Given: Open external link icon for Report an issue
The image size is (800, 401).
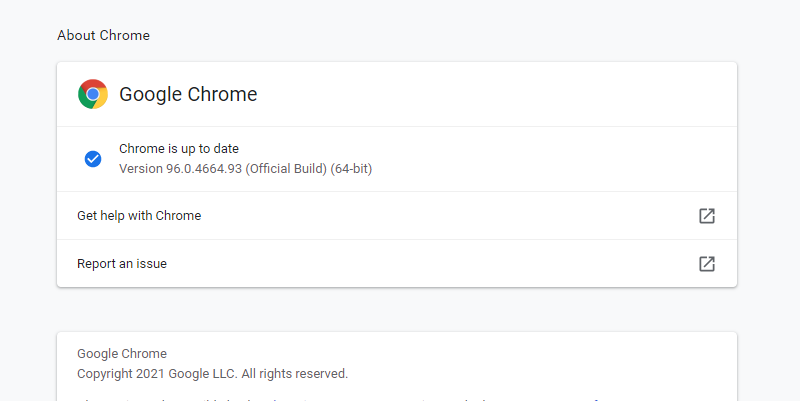Looking at the screenshot, I should [707, 264].
